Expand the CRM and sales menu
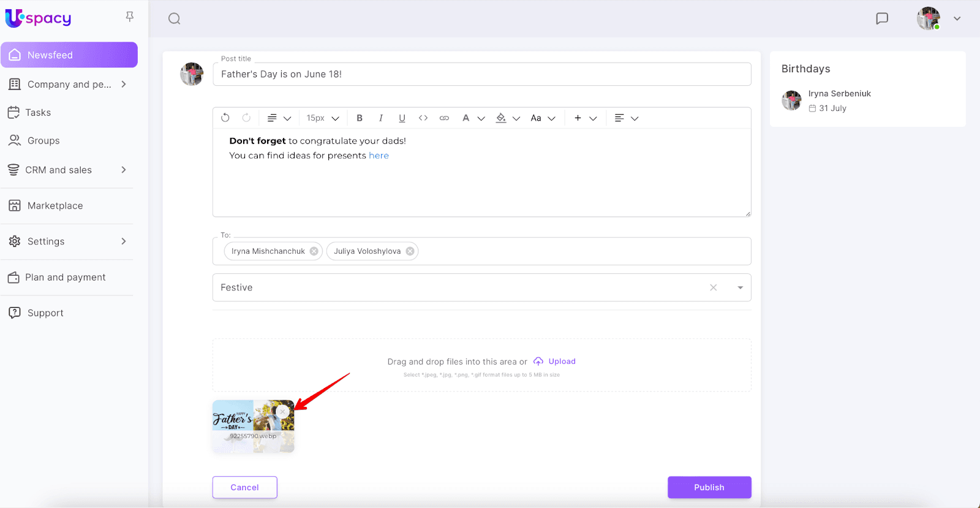The image size is (980, 508). tap(124, 170)
